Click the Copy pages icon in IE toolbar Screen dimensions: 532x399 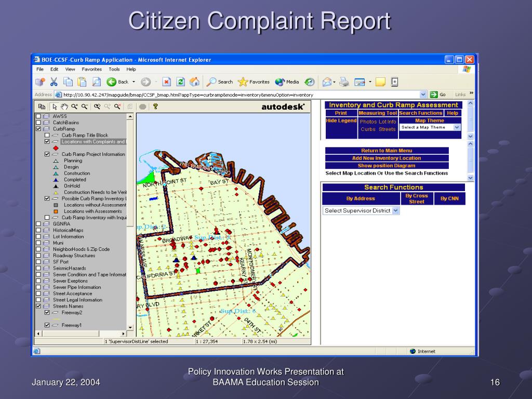[x=68, y=82]
